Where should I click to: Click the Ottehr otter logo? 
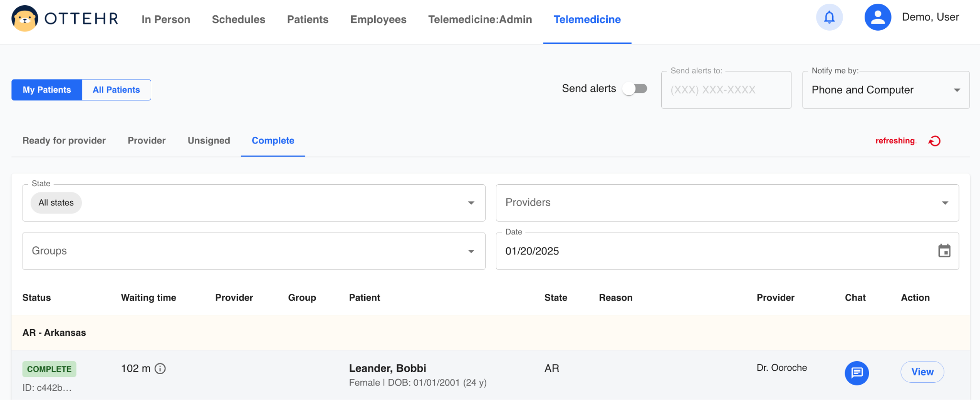[25, 19]
